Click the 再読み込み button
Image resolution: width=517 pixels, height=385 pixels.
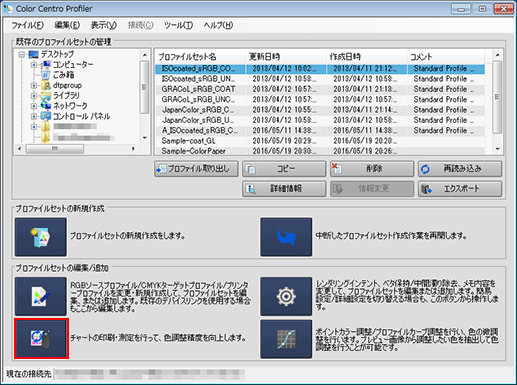[460, 169]
